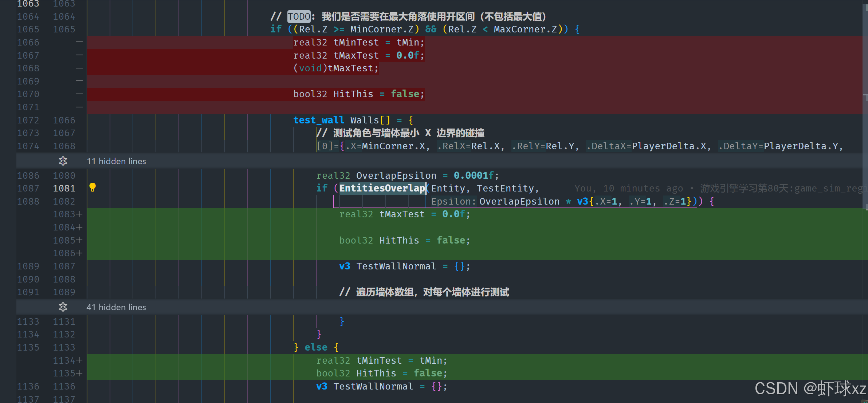Click the closing brace on line 1131

click(342, 321)
